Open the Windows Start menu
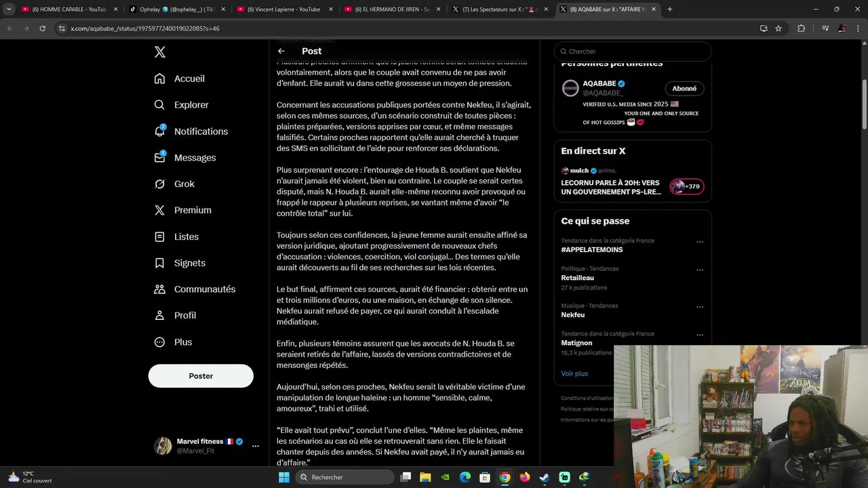Image resolution: width=868 pixels, height=488 pixels. (x=284, y=477)
